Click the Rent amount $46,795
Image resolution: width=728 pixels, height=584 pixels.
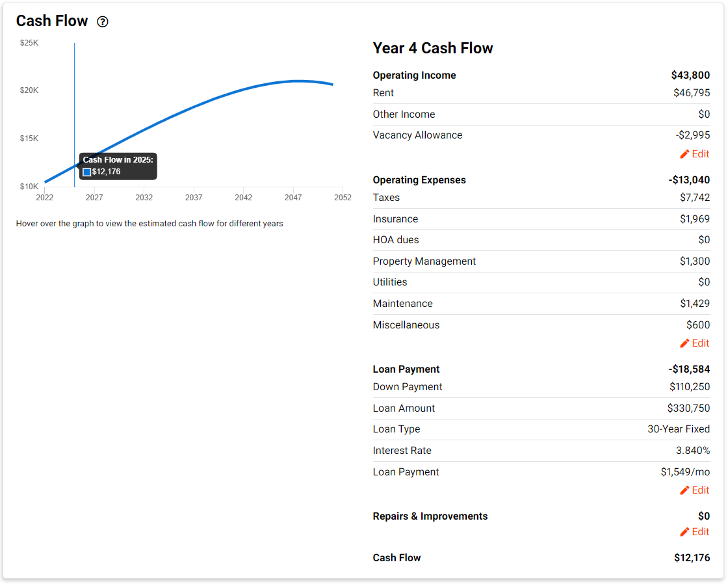[692, 93]
